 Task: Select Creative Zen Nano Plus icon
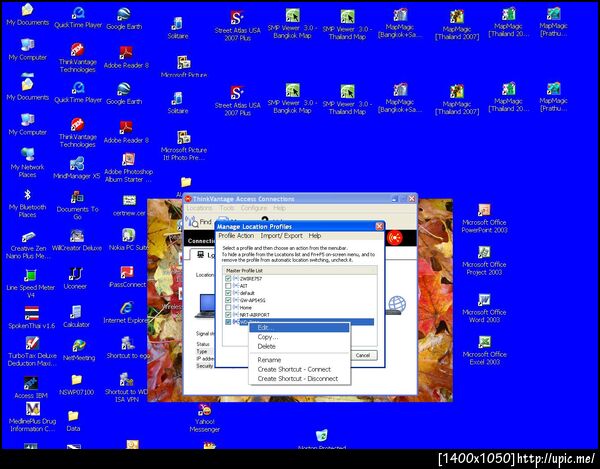[28, 237]
